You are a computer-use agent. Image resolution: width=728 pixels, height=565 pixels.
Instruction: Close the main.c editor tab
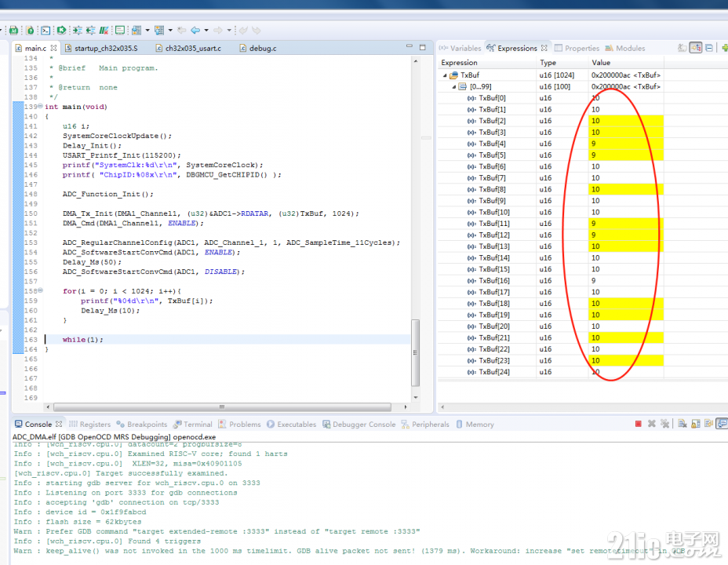(x=54, y=48)
